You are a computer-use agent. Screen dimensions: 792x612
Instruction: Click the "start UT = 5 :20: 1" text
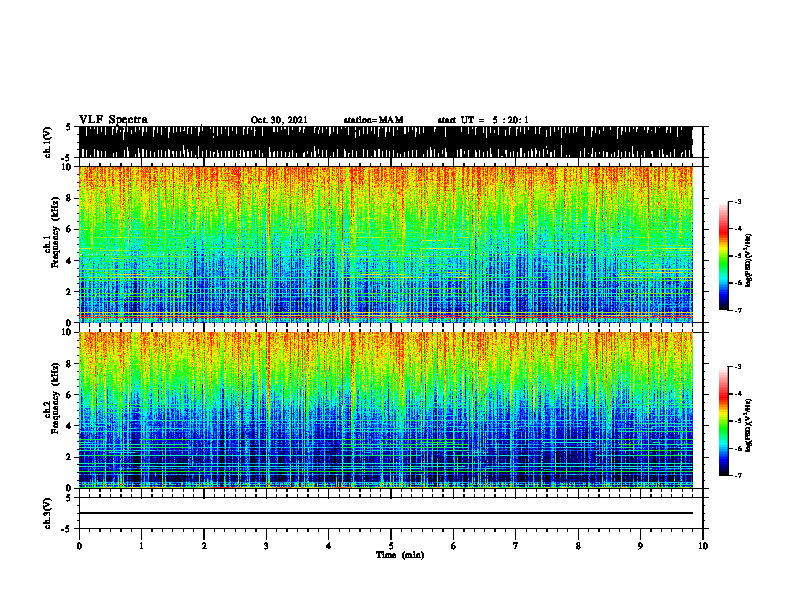[x=483, y=120]
